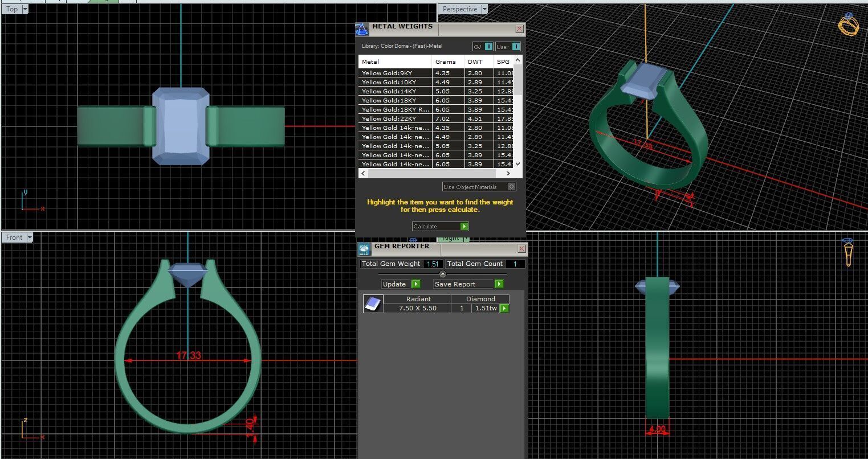Screen dimensions: 868x459
Task: Select the Yellow Gold:18KY R... row
Action: 436,109
